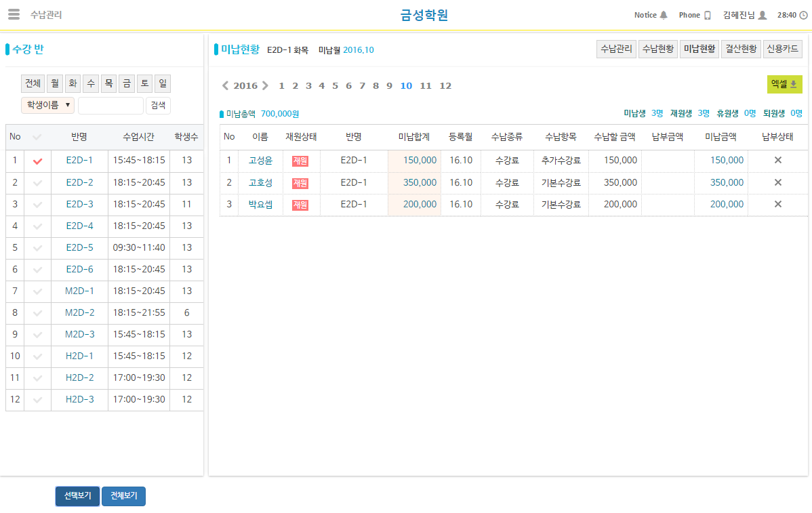Click the 미납총액 700,000원 amount

coord(280,114)
